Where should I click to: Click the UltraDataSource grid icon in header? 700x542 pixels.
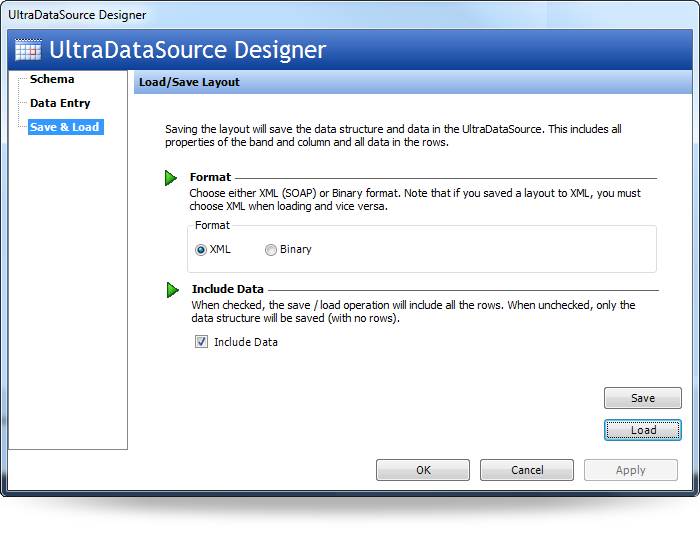pos(28,50)
